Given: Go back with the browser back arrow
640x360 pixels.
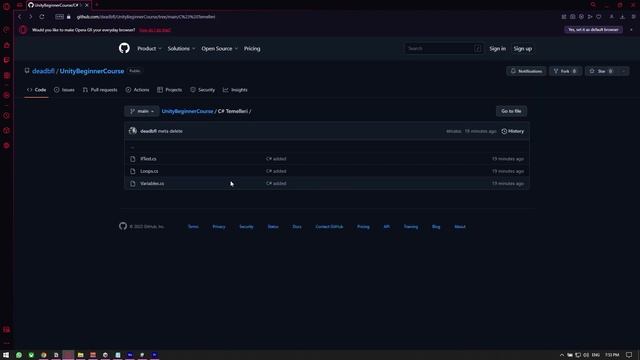Looking at the screenshot, I should tap(20, 17).
